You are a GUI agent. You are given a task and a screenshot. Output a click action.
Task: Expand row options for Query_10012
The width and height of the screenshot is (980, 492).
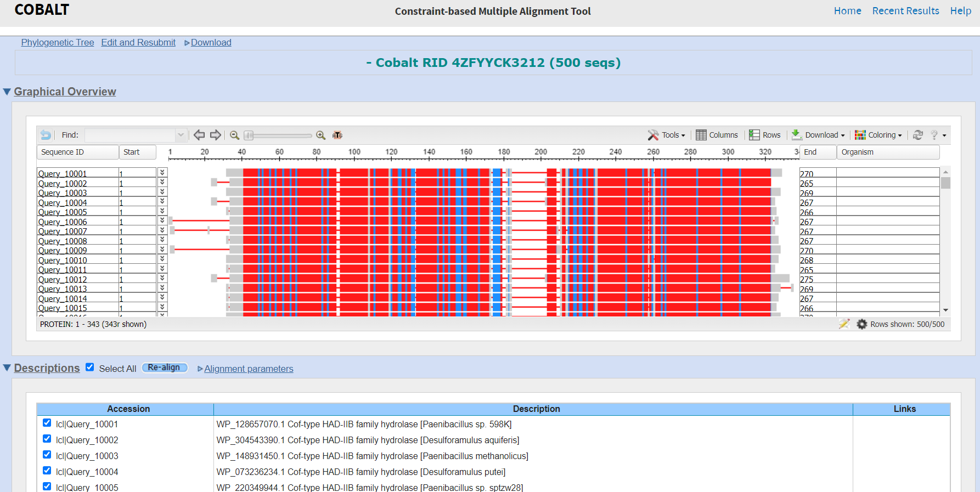coord(162,278)
